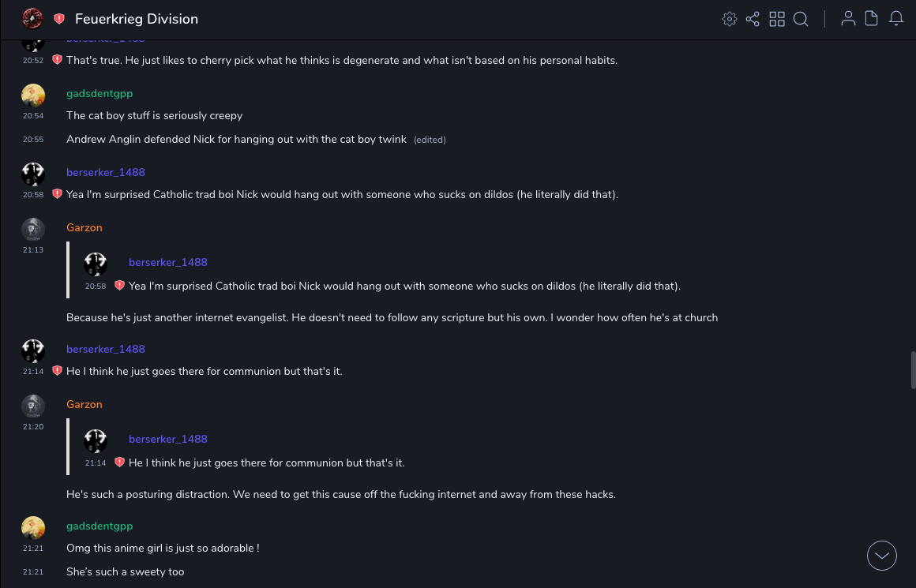Toggle the notifications bell icon
Screen dimensions: 916x588
pyautogui.click(x=896, y=19)
